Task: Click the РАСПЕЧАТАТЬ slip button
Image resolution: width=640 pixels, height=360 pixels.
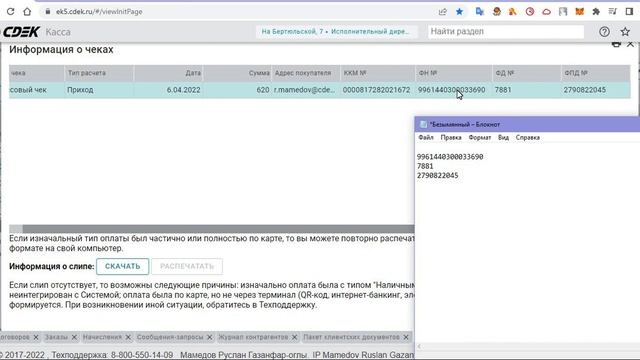Action: click(x=187, y=266)
